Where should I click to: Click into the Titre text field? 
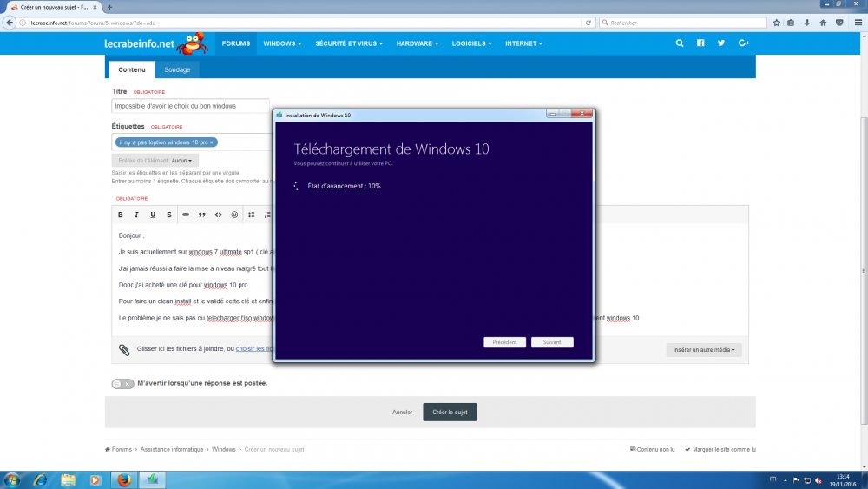tap(190, 106)
